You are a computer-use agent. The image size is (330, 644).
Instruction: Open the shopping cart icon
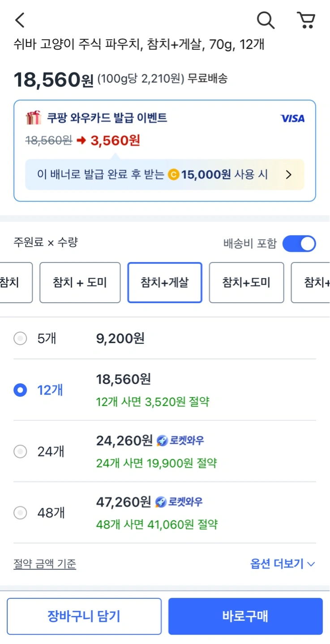pyautogui.click(x=306, y=20)
